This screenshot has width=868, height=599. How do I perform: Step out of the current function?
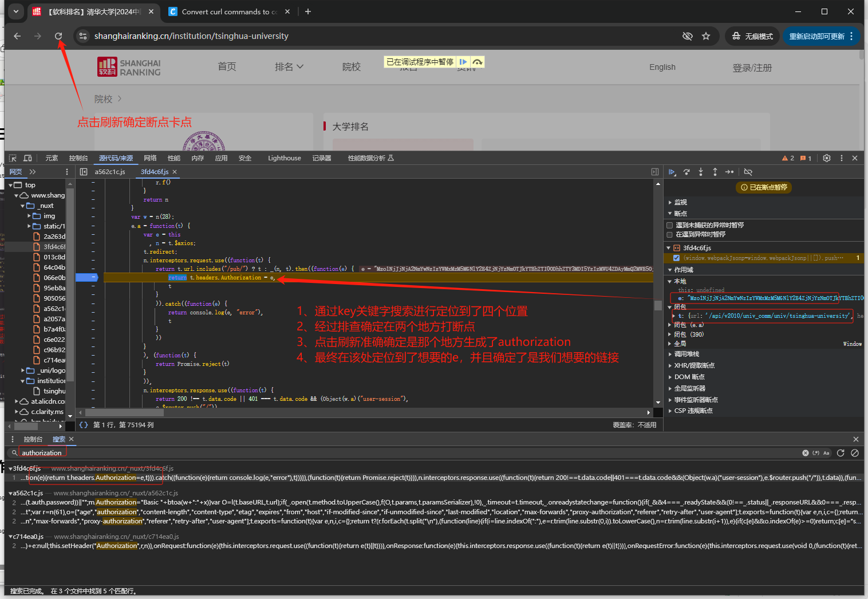[715, 172]
